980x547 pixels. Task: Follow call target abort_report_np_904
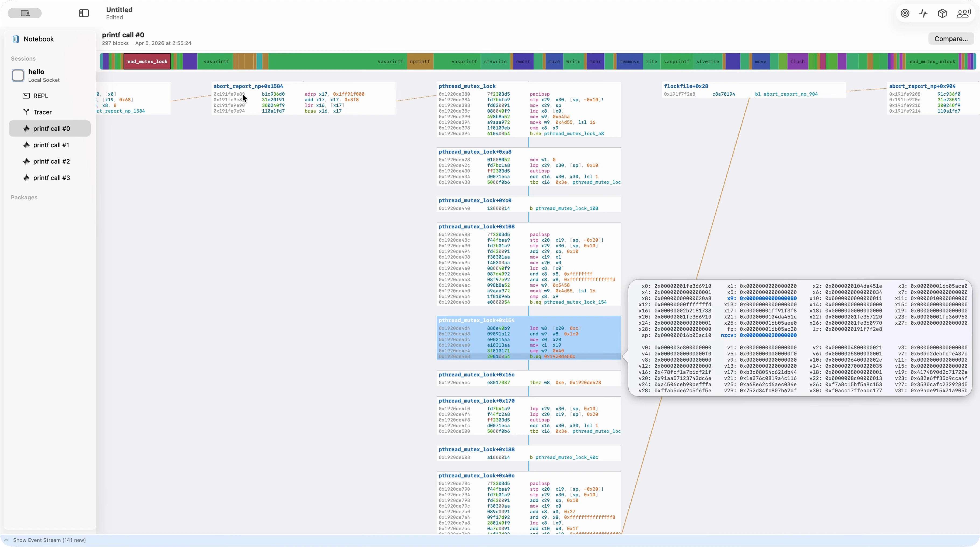(x=790, y=94)
